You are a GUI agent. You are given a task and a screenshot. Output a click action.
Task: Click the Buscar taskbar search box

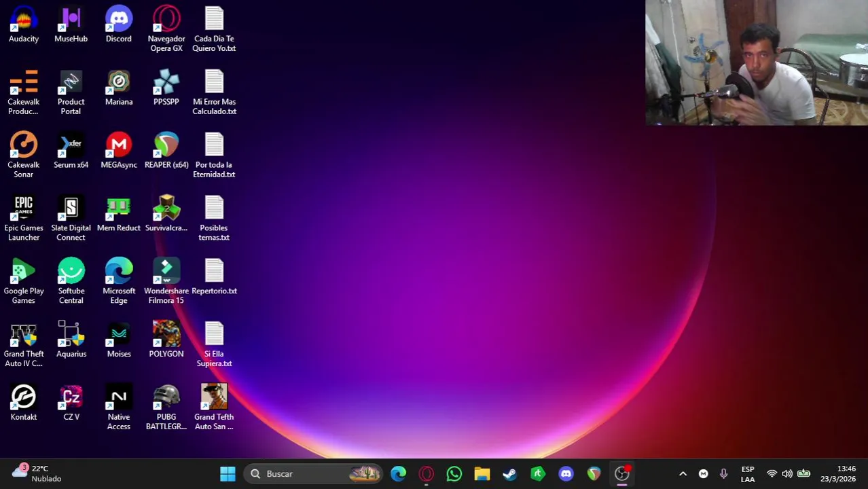313,473
